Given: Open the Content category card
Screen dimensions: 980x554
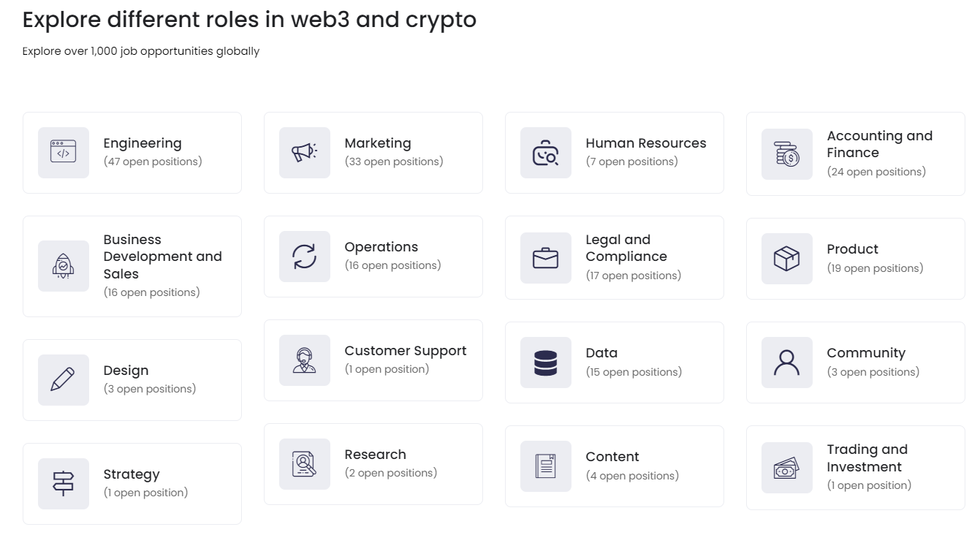Looking at the screenshot, I should (614, 466).
